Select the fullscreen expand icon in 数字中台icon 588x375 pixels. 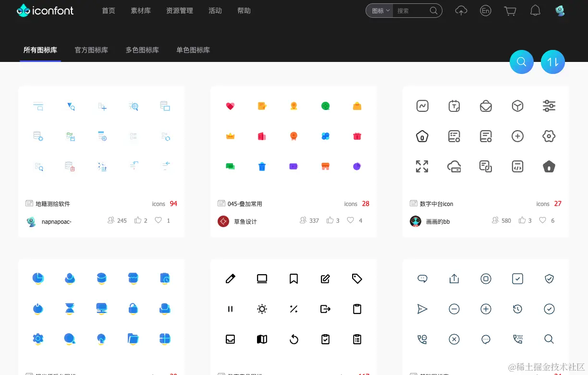point(422,167)
